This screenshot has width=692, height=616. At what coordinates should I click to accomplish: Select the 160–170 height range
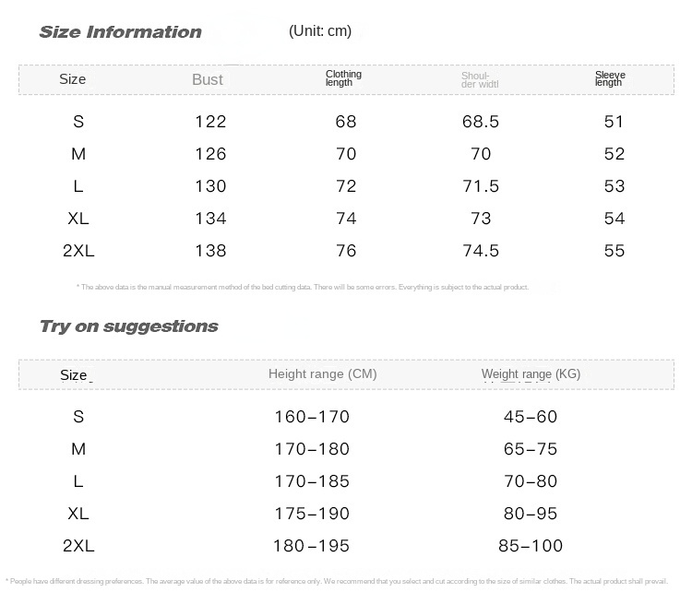tap(312, 417)
